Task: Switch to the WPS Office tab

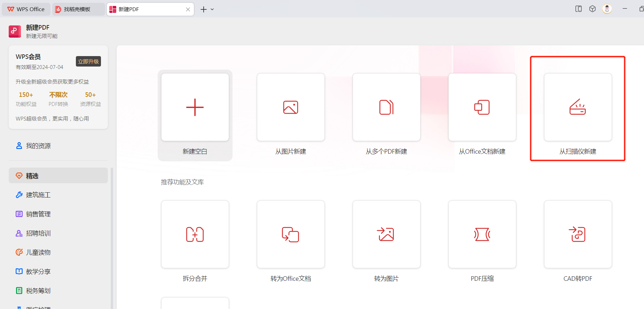Action: pyautogui.click(x=26, y=9)
